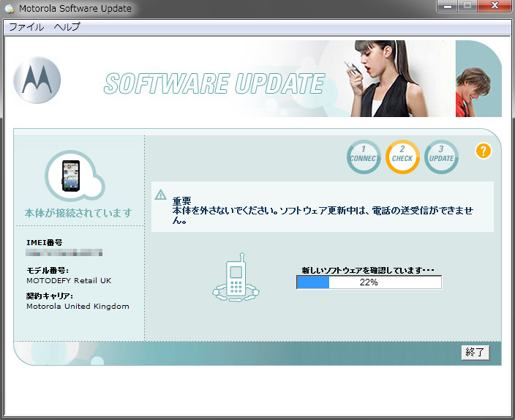Viewport: 515px width, 420px height.
Task: Click the step 1 CONNECT circle
Action: point(364,157)
